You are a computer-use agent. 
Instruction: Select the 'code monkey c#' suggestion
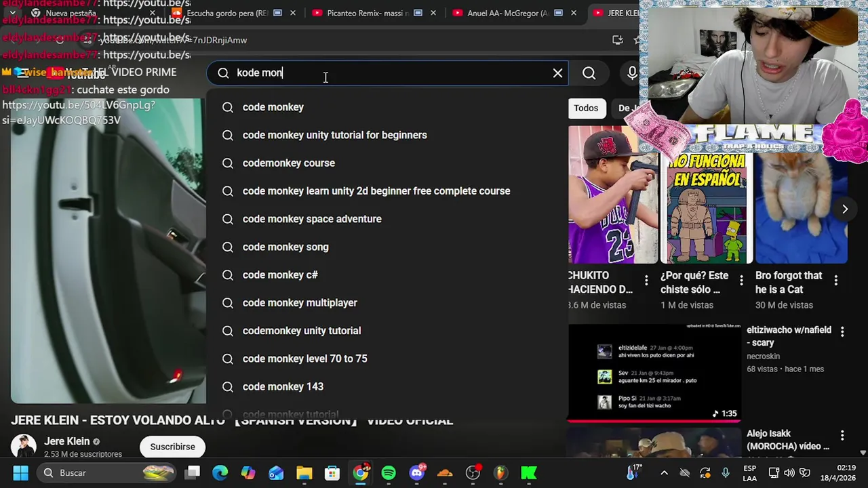(387, 274)
